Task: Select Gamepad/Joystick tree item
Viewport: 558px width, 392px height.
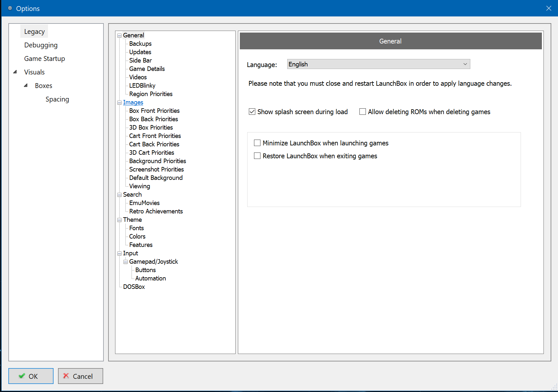Action: point(153,262)
